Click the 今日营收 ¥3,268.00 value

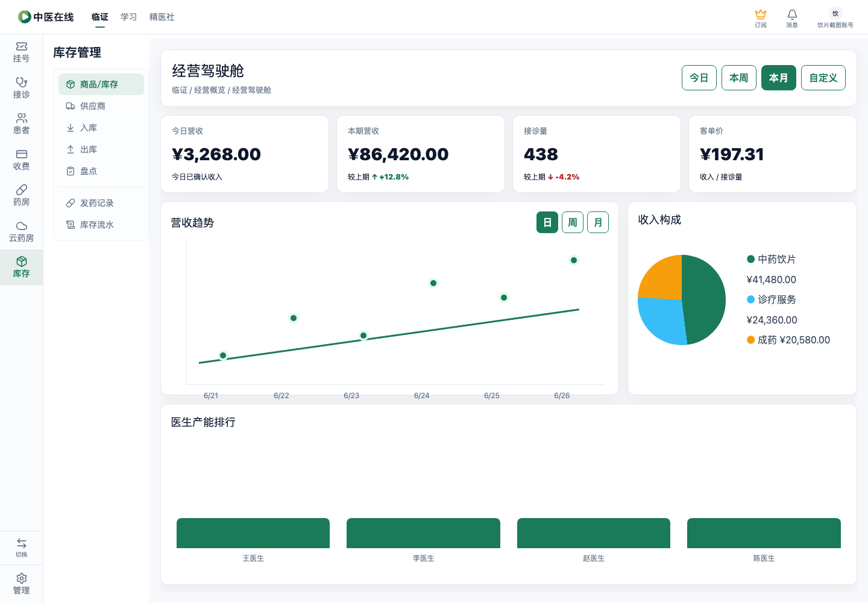coord(216,154)
